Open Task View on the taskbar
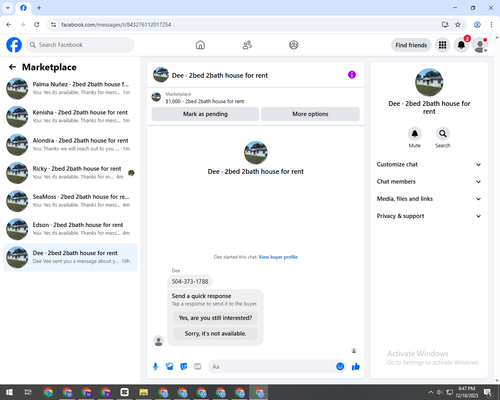 click(28, 392)
